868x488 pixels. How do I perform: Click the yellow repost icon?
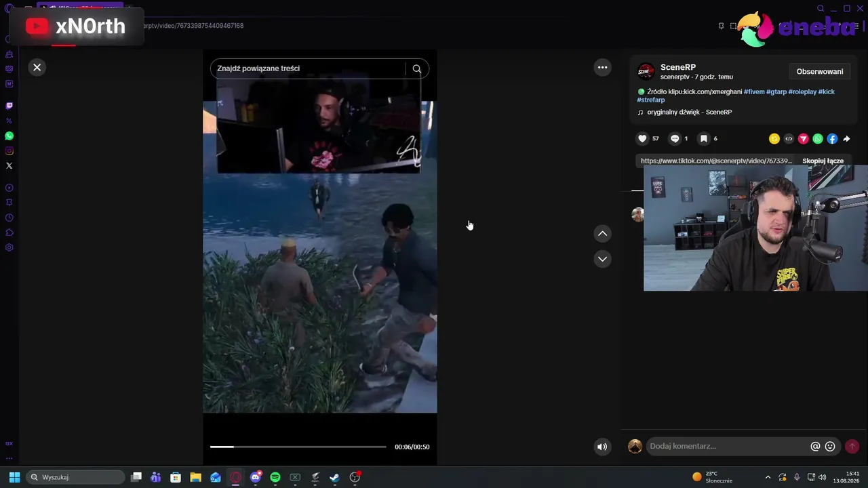click(x=774, y=139)
